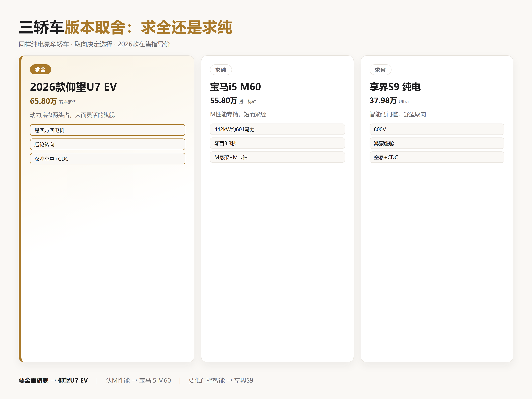Image resolution: width=532 pixels, height=399 pixels.
Task: Click the 求纯 badge
Action: point(221,70)
